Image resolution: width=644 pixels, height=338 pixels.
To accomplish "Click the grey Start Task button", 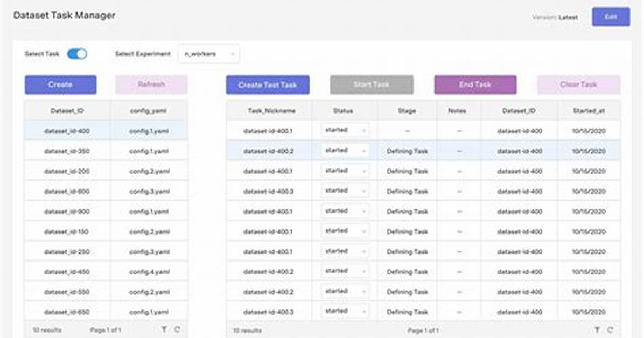I will pyautogui.click(x=372, y=84).
